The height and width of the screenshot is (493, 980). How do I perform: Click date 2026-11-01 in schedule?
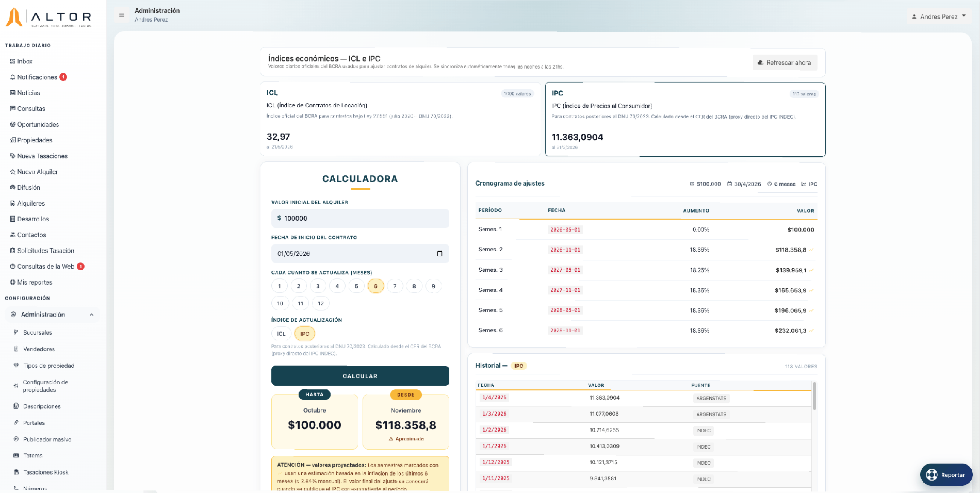[565, 250]
